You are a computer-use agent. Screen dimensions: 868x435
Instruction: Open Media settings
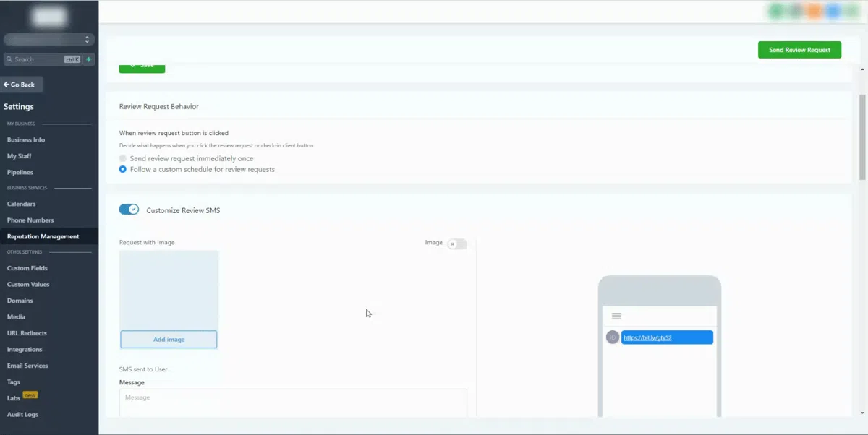pyautogui.click(x=16, y=317)
